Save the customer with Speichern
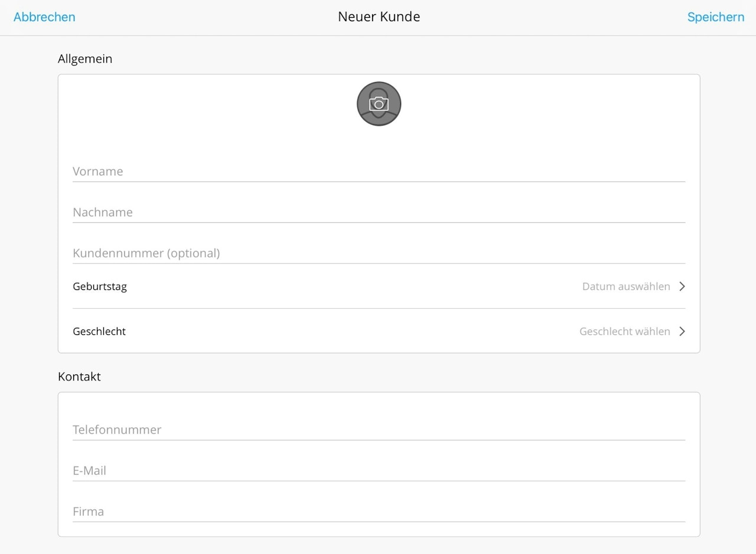 (716, 17)
